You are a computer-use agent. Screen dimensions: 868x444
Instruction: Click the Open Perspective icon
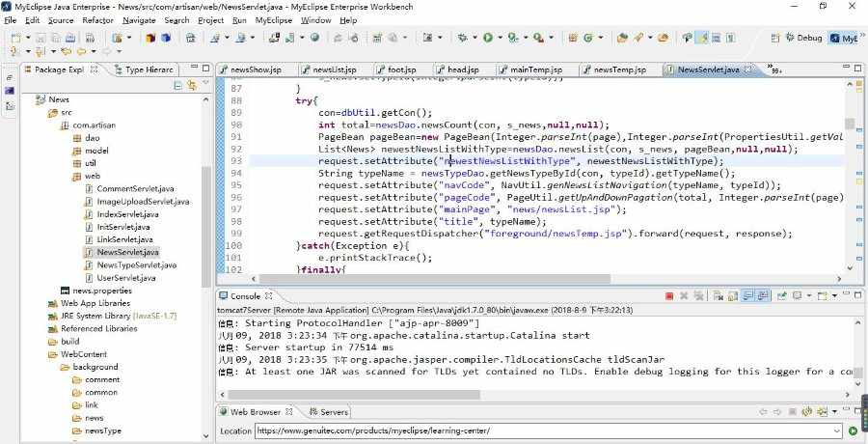(775, 39)
